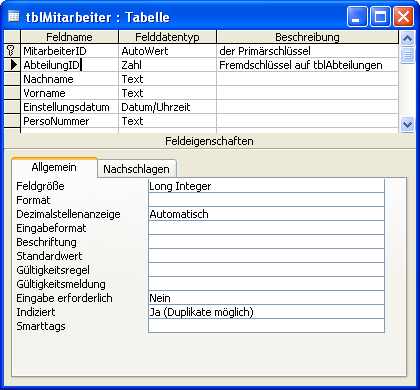This screenshot has height=390, width=420.
Task: Select the Allgemein tab
Action: pos(54,167)
